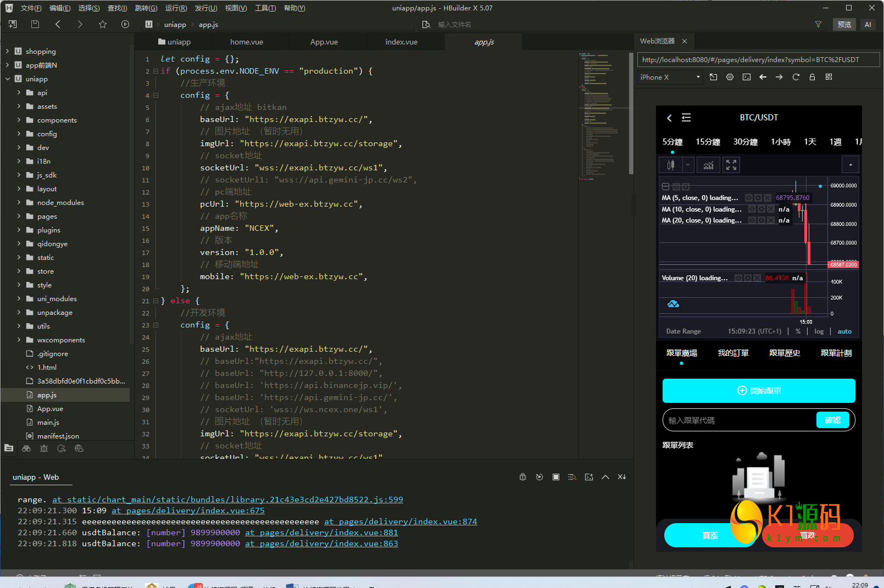Select the candlestick chart type icon
Viewport: 884px width, 588px height.
coord(671,165)
